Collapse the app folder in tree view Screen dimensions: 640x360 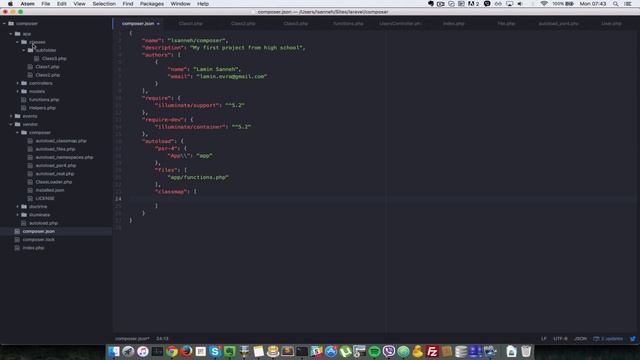pos(11,34)
